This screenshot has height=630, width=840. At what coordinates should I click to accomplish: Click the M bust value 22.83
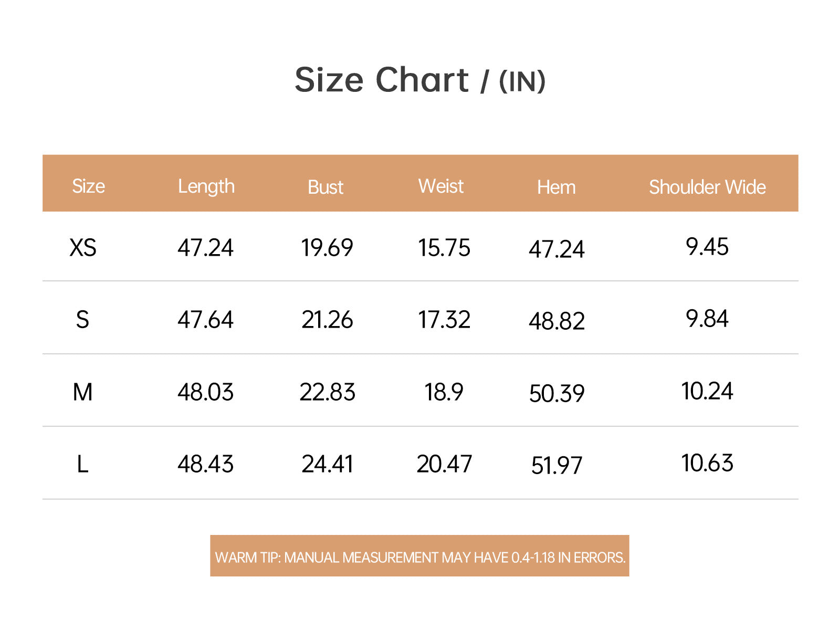pos(328,392)
